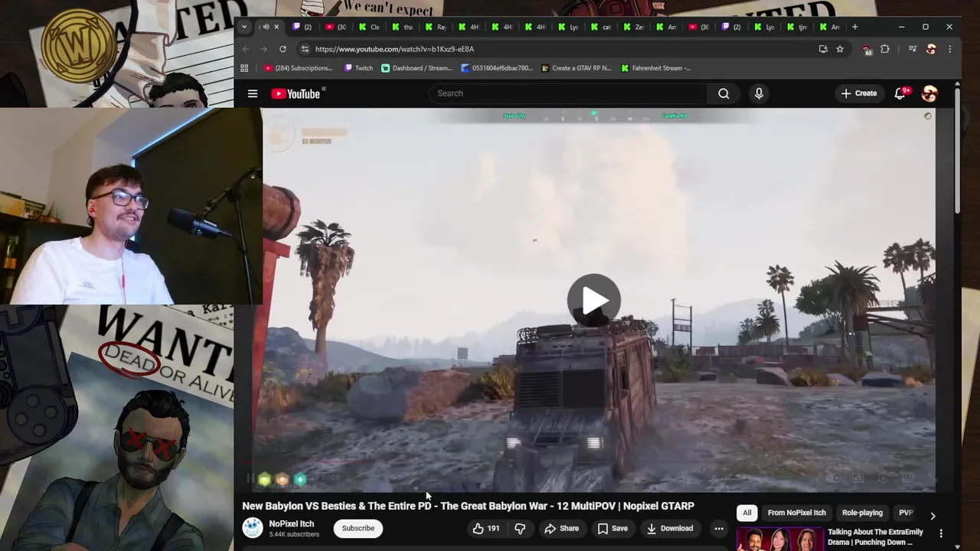Click the search magnifier button
Image resolution: width=980 pixels, height=551 pixels.
point(724,93)
